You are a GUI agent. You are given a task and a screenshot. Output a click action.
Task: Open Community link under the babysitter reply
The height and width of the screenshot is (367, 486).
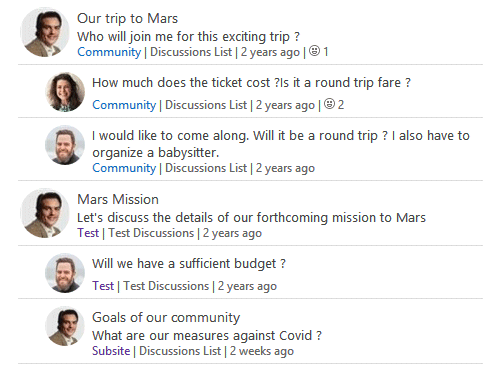click(124, 168)
